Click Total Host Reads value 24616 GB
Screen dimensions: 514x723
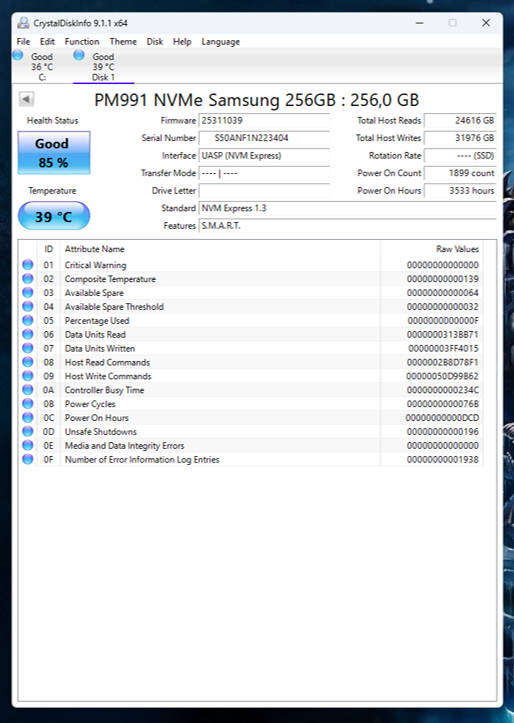pos(460,121)
